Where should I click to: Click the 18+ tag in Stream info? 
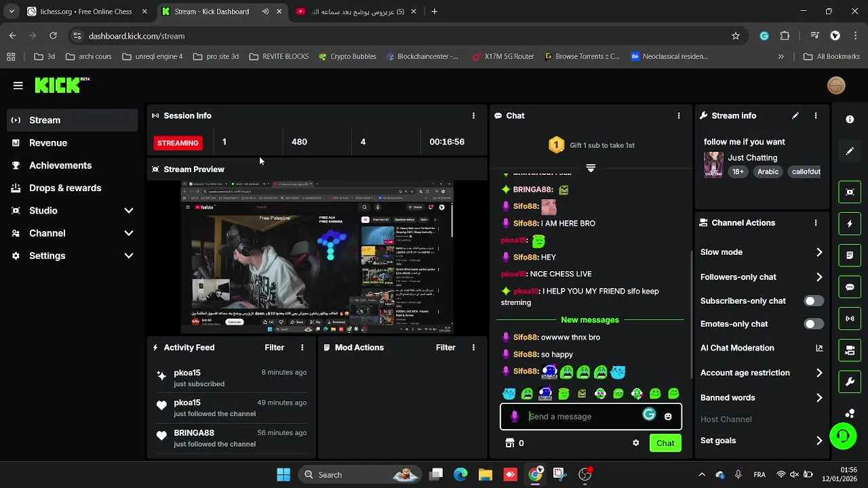738,172
